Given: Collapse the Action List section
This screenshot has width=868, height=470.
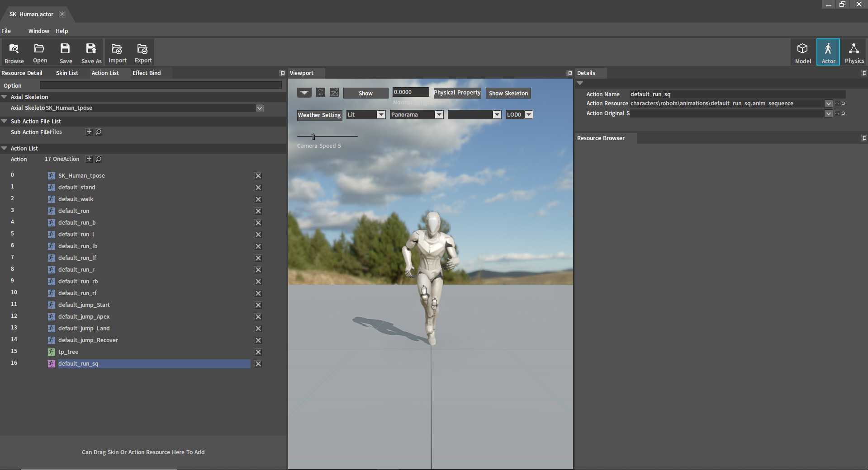Looking at the screenshot, I should click(4, 148).
